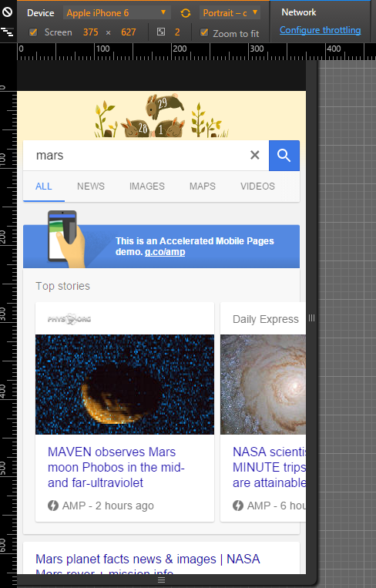Image resolution: width=376 pixels, height=588 pixels.
Task: Click the Daily Express publisher label
Action: click(265, 319)
